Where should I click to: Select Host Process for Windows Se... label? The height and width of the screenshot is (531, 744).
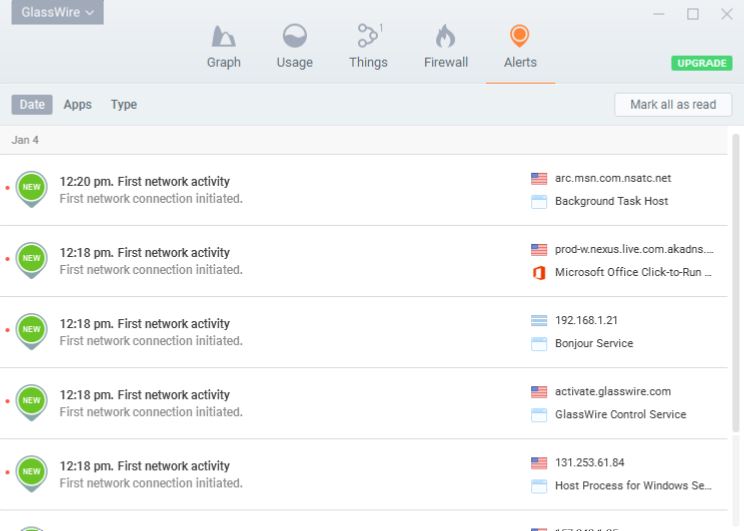[633, 485]
